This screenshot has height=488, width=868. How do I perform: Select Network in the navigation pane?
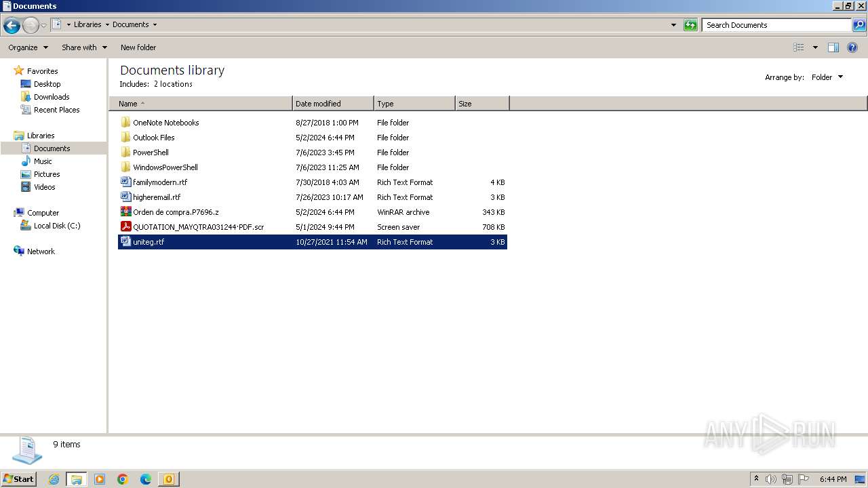click(41, 251)
